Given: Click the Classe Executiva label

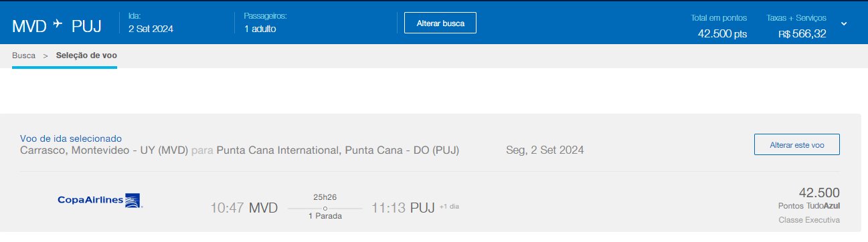Looking at the screenshot, I should 809,220.
